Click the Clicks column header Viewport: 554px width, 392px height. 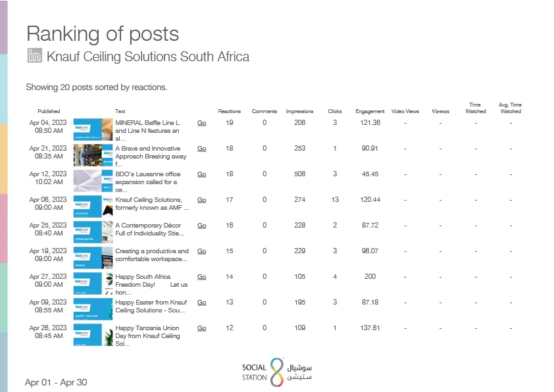tap(335, 112)
